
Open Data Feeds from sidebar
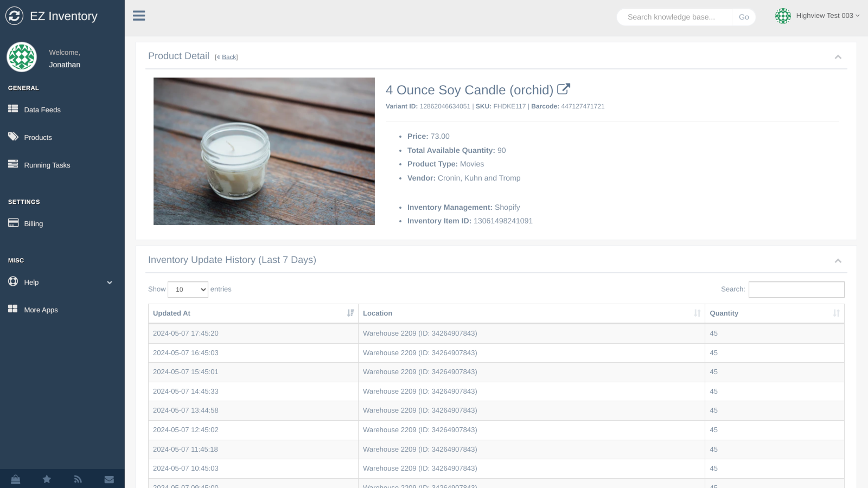tap(42, 110)
